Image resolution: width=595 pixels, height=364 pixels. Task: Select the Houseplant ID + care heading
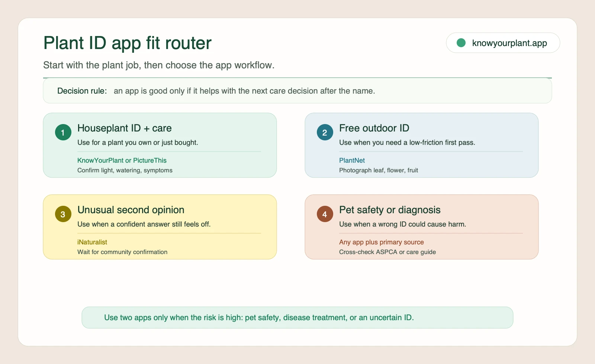[125, 128]
